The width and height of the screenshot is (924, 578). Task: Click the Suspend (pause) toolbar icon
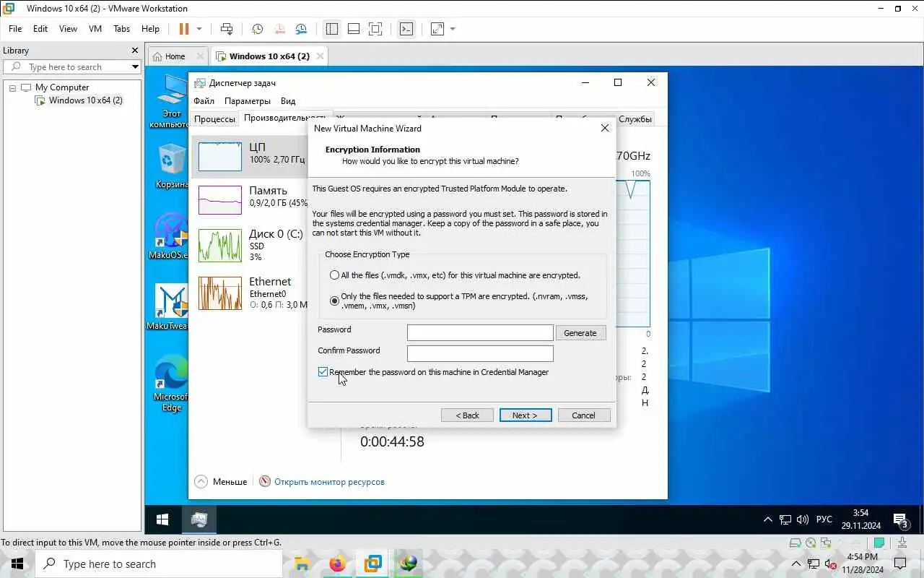pyautogui.click(x=183, y=29)
